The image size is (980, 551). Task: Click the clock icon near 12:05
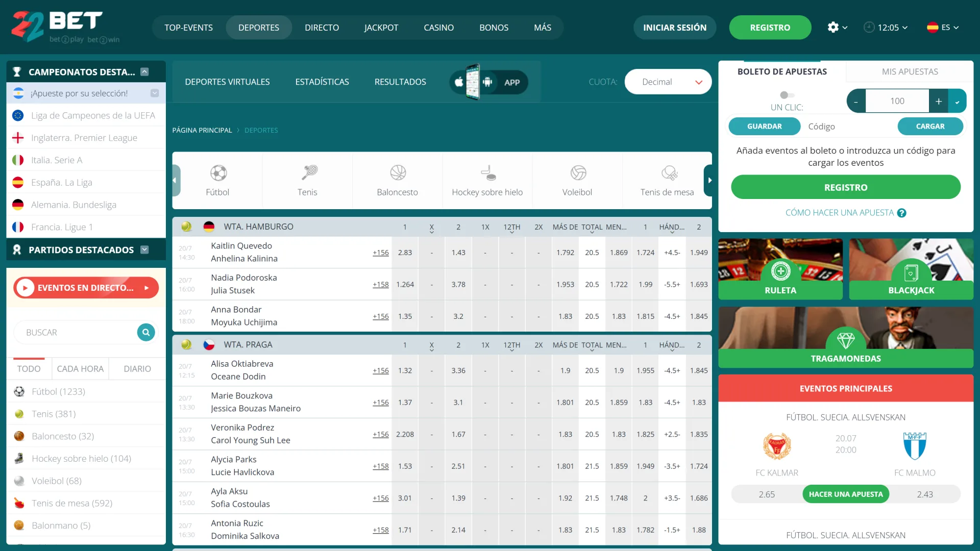[x=869, y=27]
